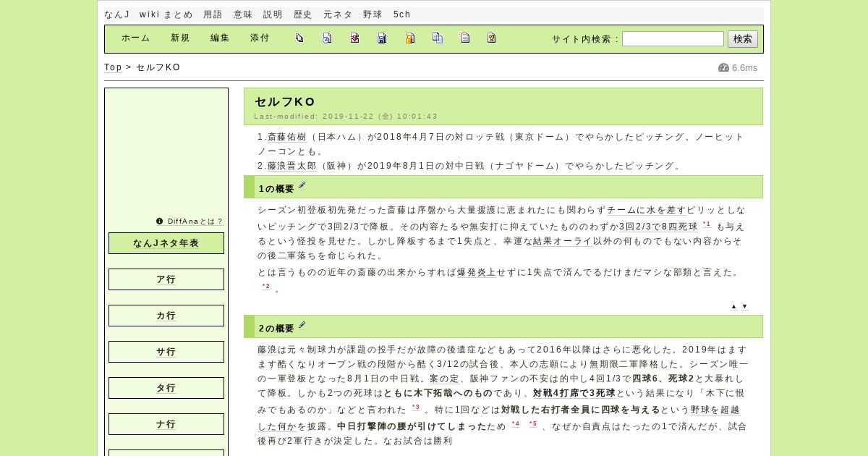Click the セルフKO page title heading
Screen dimensions: 868x456
(285, 102)
